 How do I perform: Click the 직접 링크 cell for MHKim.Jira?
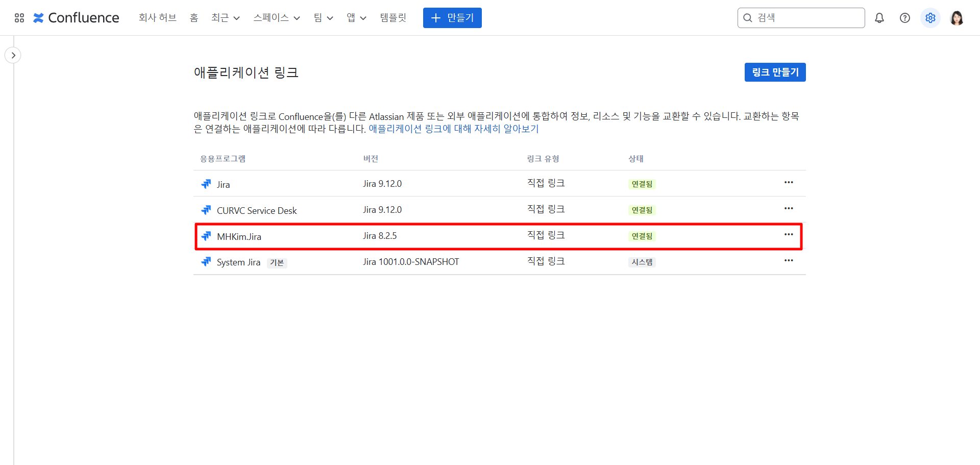click(x=546, y=235)
